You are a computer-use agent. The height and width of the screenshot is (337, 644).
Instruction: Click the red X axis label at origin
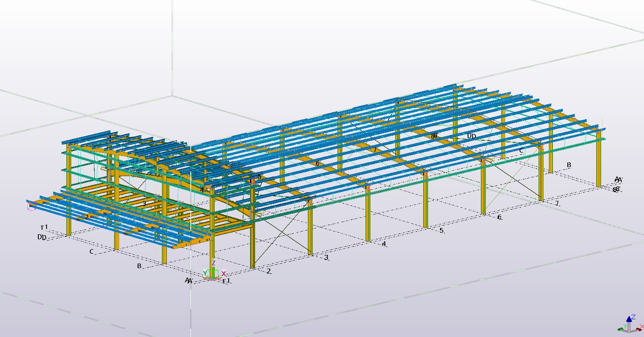click(224, 273)
